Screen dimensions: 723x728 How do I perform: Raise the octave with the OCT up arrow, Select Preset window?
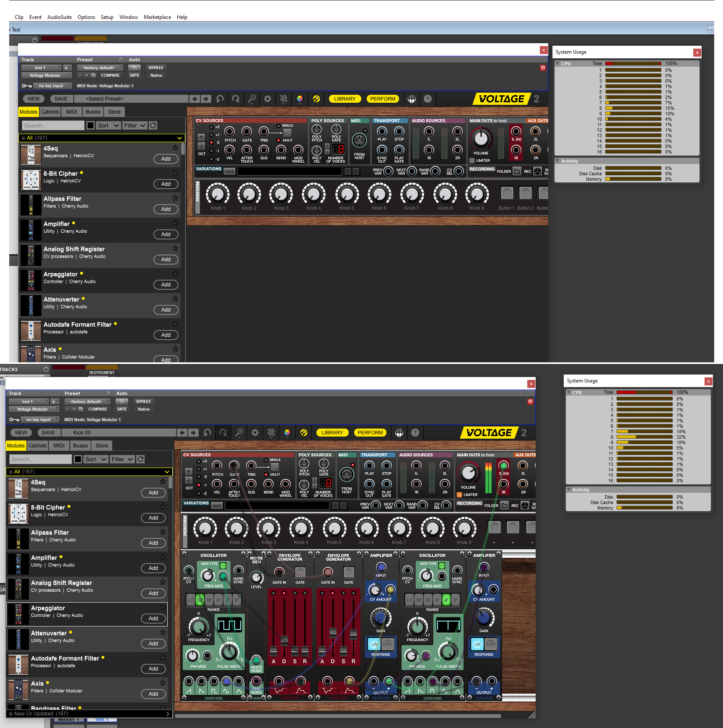coord(202,137)
